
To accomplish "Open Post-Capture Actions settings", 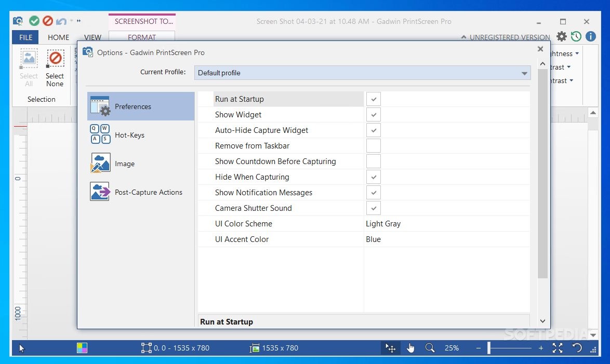I will tap(99, 191).
